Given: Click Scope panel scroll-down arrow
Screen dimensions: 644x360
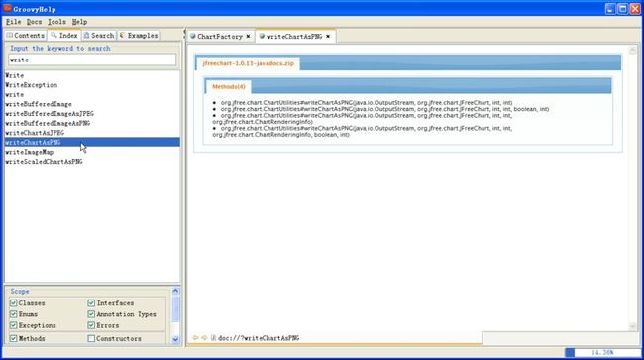Looking at the screenshot, I should (175, 339).
